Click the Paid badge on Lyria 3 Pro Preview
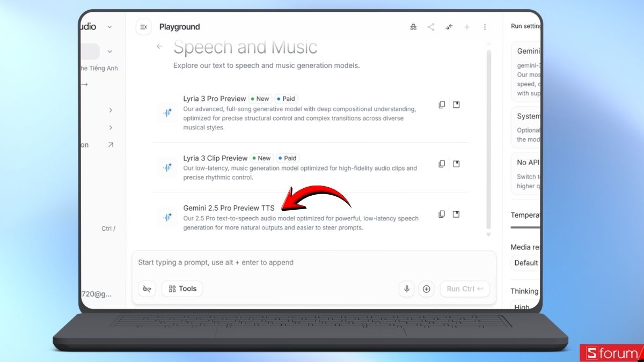 286,99
